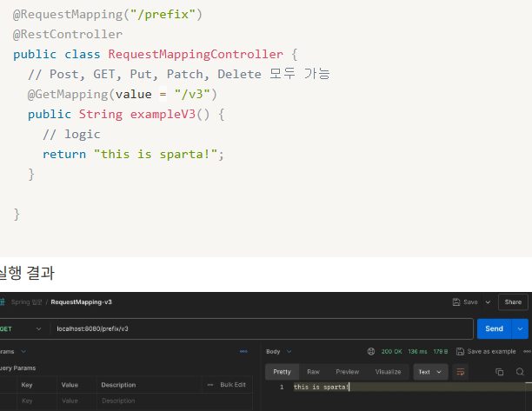Click the 200 OK status text
The image size is (532, 411).
(391, 351)
